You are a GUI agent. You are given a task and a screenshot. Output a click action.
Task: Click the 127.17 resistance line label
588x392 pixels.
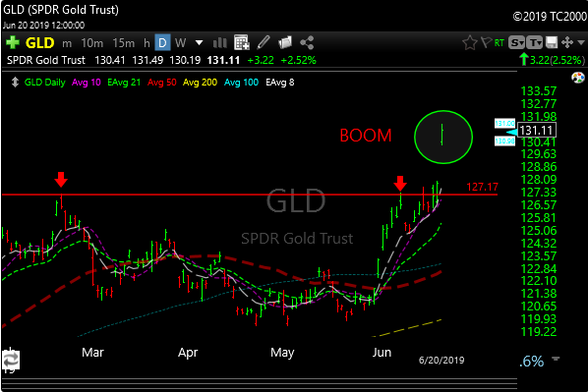click(x=482, y=187)
